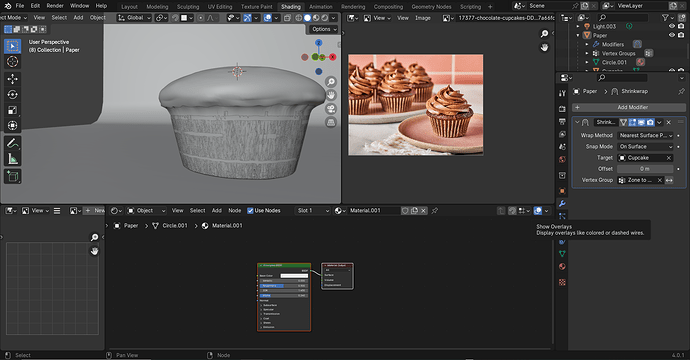The width and height of the screenshot is (690, 360).
Task: Click the Add Modifier button
Action: click(x=629, y=107)
